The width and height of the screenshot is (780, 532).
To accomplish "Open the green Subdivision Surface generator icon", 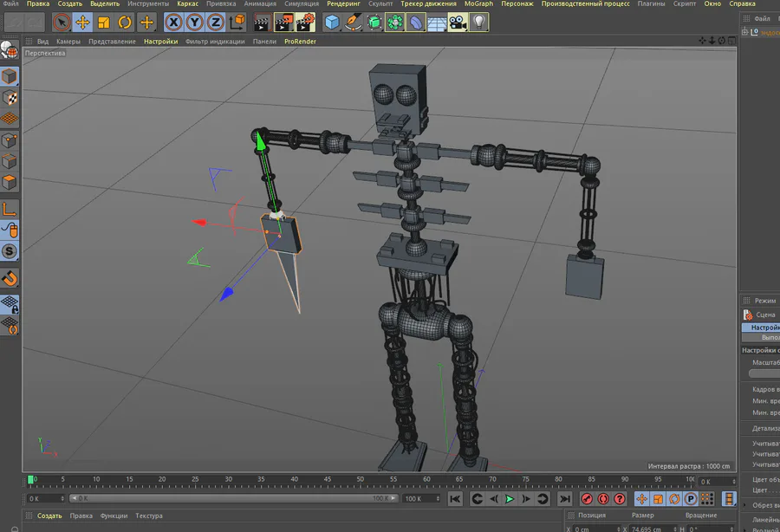I will pos(374,23).
